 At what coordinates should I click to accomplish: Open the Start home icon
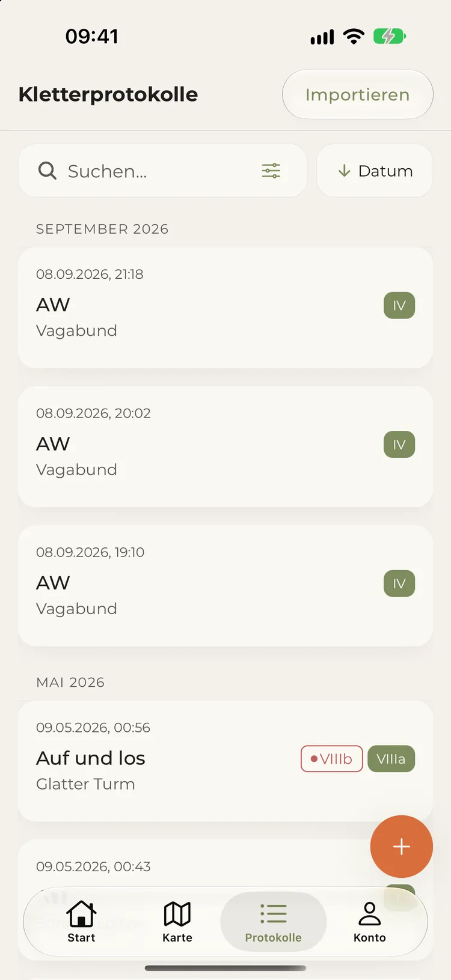[x=81, y=914]
